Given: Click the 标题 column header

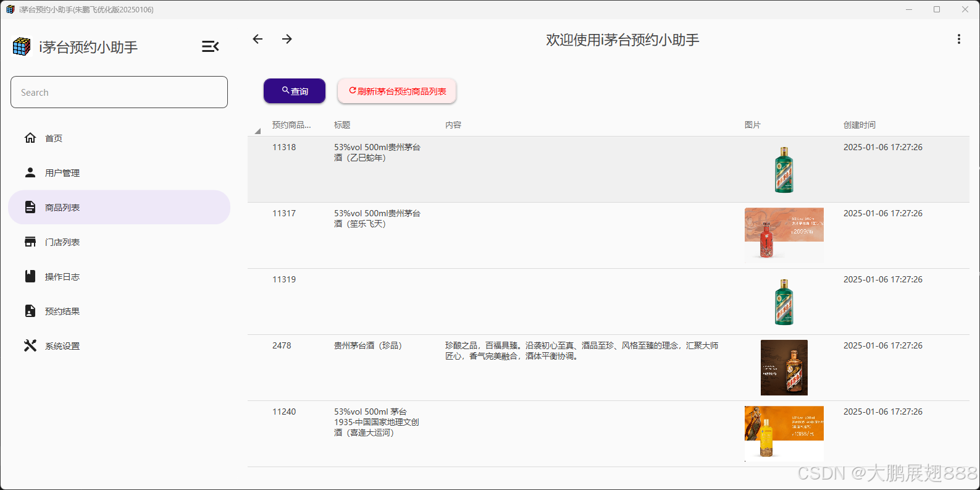Looking at the screenshot, I should pos(342,125).
